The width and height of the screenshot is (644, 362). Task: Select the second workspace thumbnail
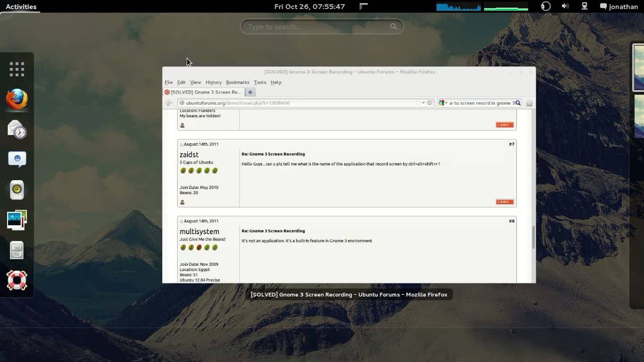[x=638, y=117]
